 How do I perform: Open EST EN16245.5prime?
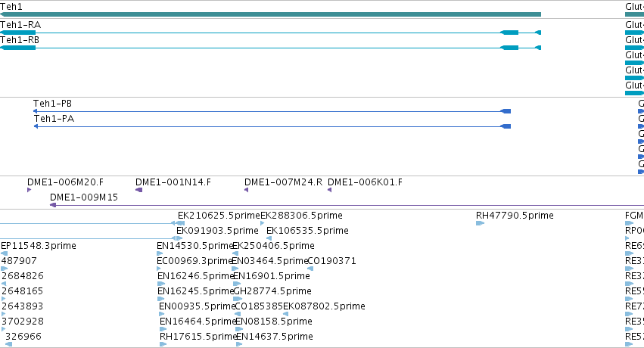pos(195,291)
